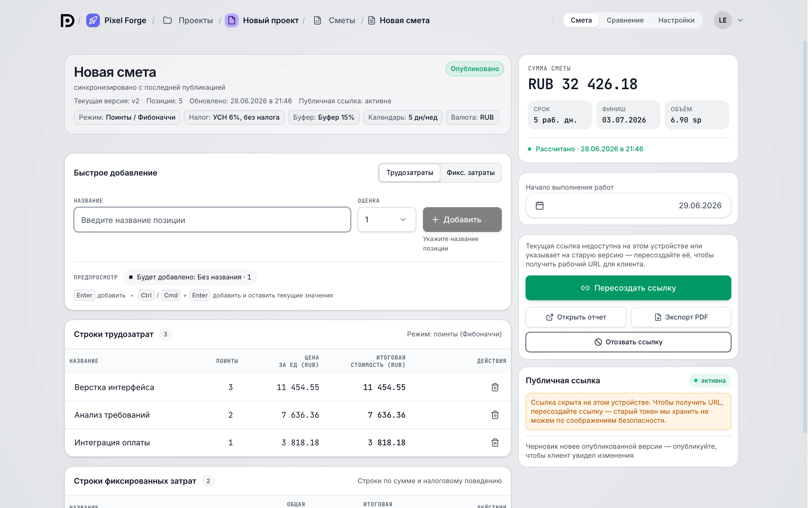This screenshot has height=508, width=812.
Task: Click the total RUB 32 426.18
Action: (583, 84)
